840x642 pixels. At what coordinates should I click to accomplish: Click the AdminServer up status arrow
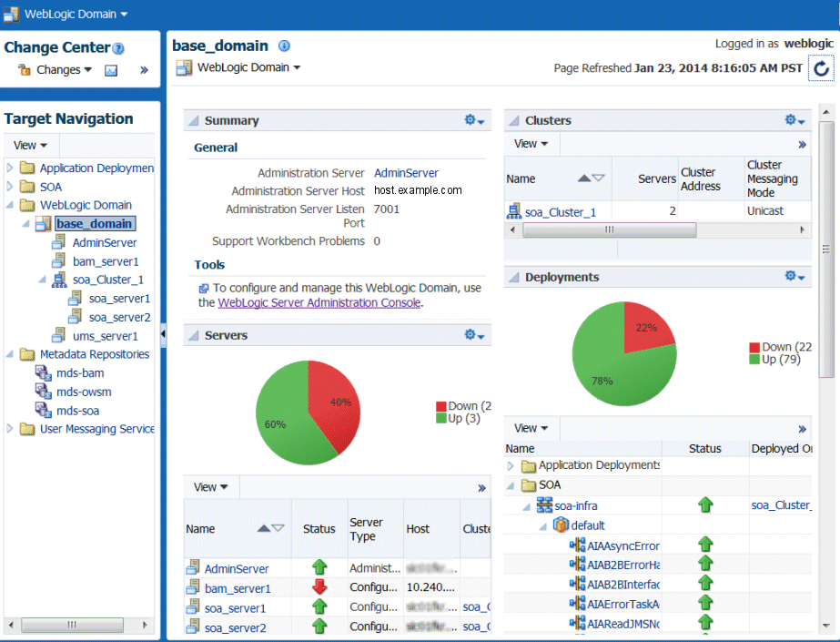(x=319, y=567)
